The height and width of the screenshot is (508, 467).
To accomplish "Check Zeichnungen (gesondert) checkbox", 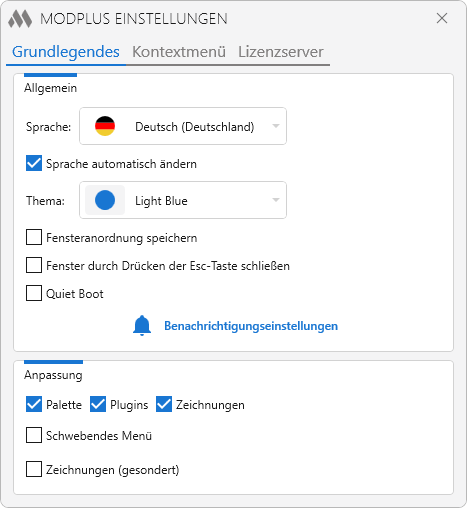I will coord(34,469).
